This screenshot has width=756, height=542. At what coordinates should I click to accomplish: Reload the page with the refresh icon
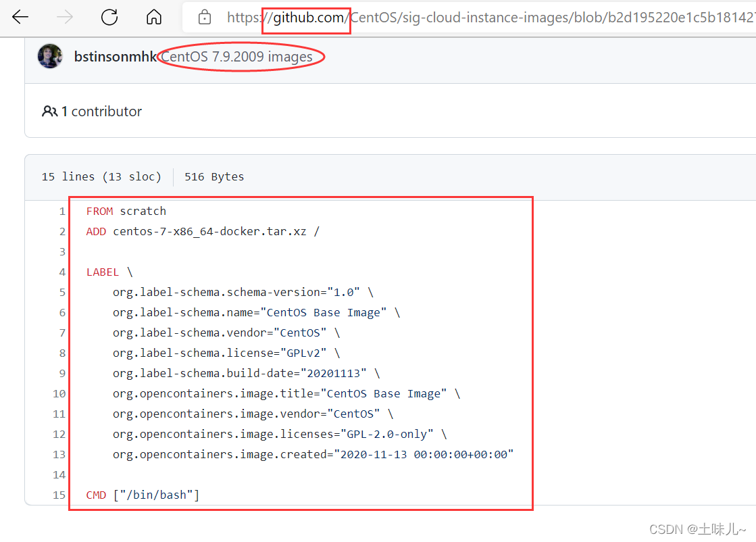pos(109,18)
